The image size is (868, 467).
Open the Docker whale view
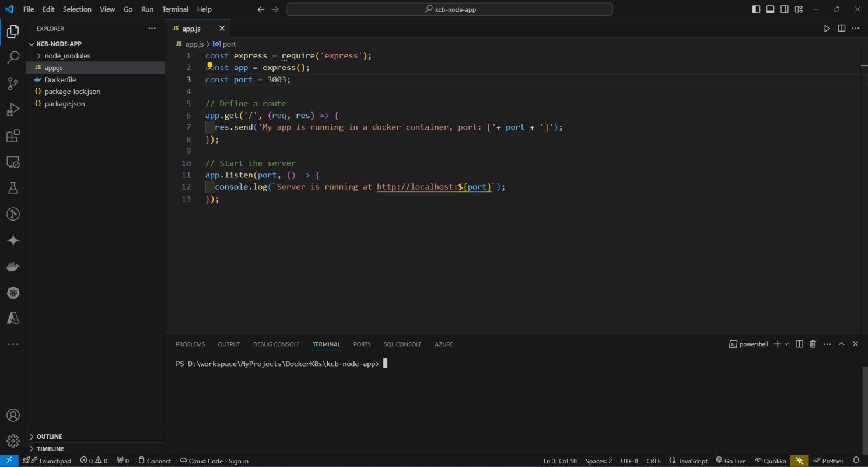[13, 266]
